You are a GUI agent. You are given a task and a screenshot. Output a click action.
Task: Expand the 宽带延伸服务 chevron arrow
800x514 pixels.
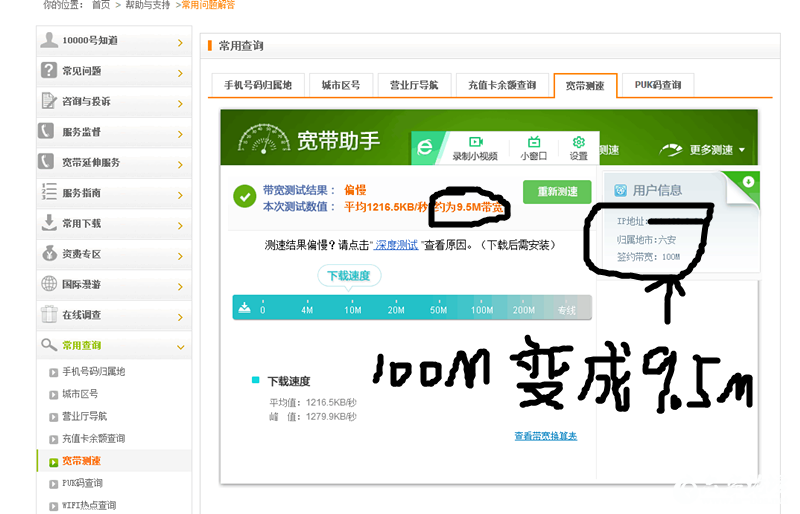click(180, 165)
